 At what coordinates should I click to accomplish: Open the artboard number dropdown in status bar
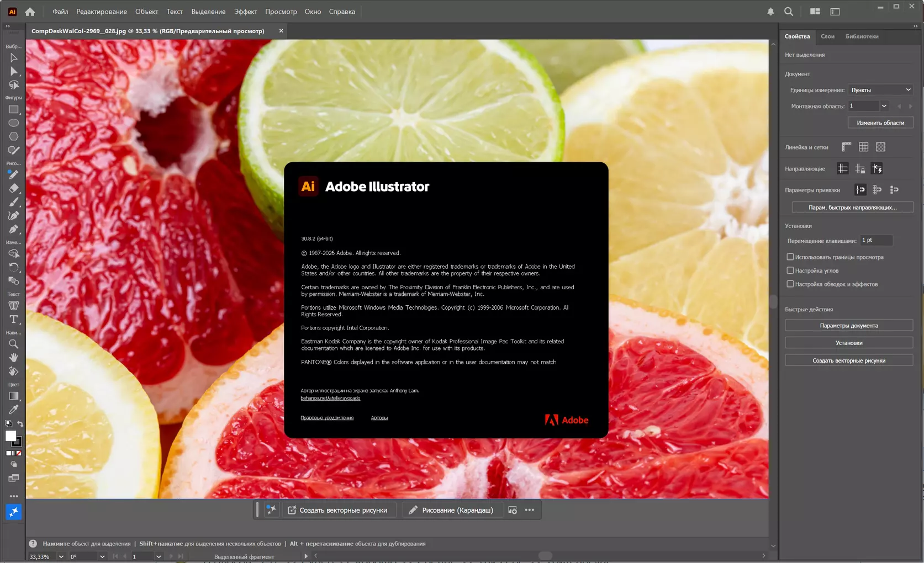pyautogui.click(x=159, y=556)
